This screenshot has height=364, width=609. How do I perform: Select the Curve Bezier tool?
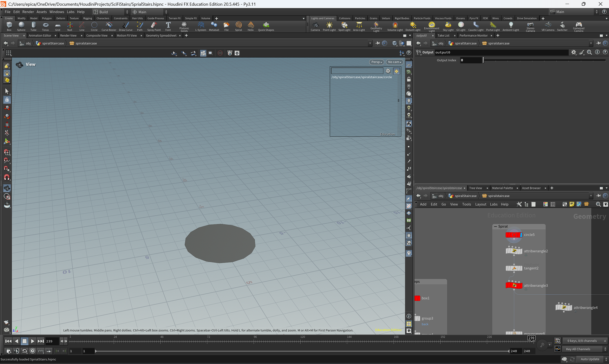click(x=109, y=26)
